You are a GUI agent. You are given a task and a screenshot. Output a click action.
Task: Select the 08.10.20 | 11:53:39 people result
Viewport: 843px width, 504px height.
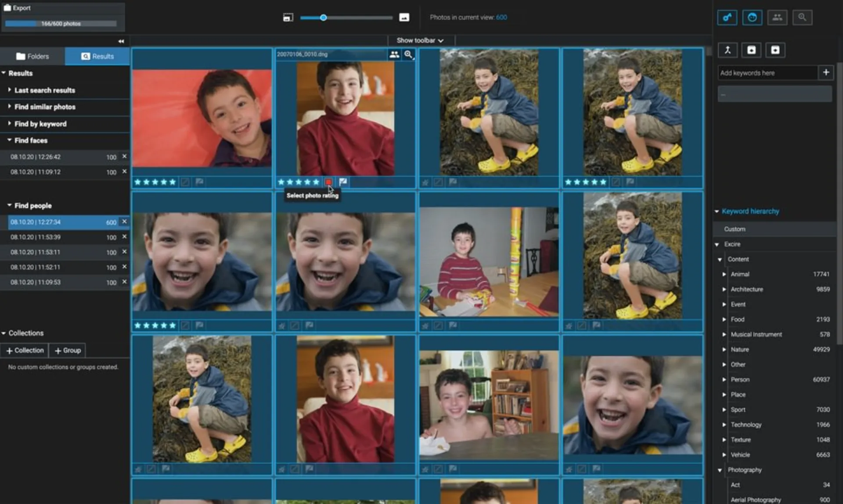[x=36, y=237]
